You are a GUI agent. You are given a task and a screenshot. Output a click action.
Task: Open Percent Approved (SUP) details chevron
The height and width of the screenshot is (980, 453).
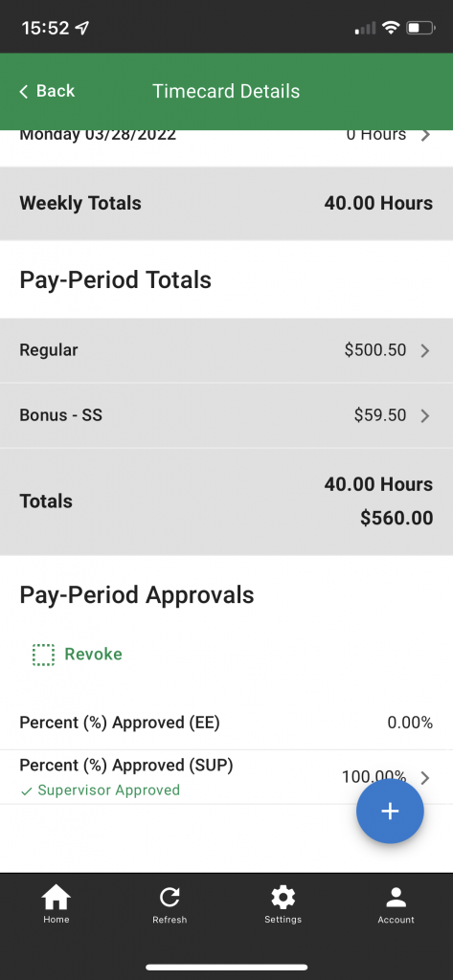425,777
